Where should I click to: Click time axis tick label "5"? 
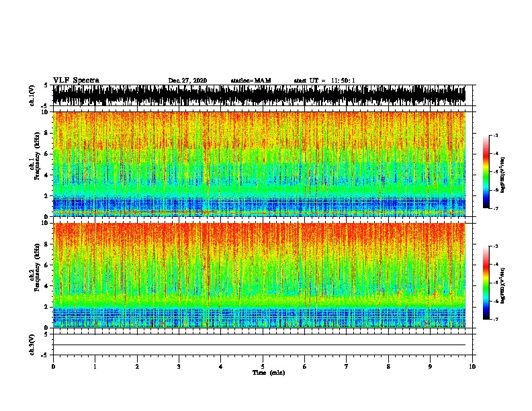(263, 367)
